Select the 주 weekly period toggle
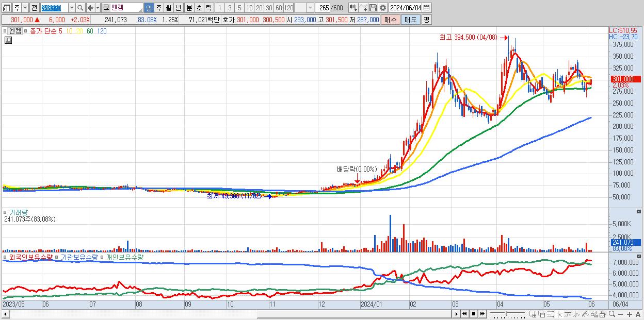 pos(158,8)
